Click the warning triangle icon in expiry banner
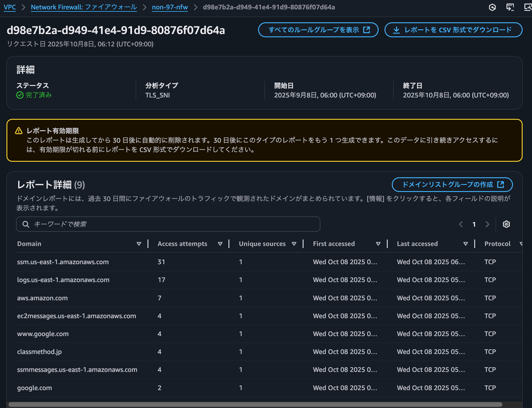This screenshot has width=532, height=408. pyautogui.click(x=19, y=131)
